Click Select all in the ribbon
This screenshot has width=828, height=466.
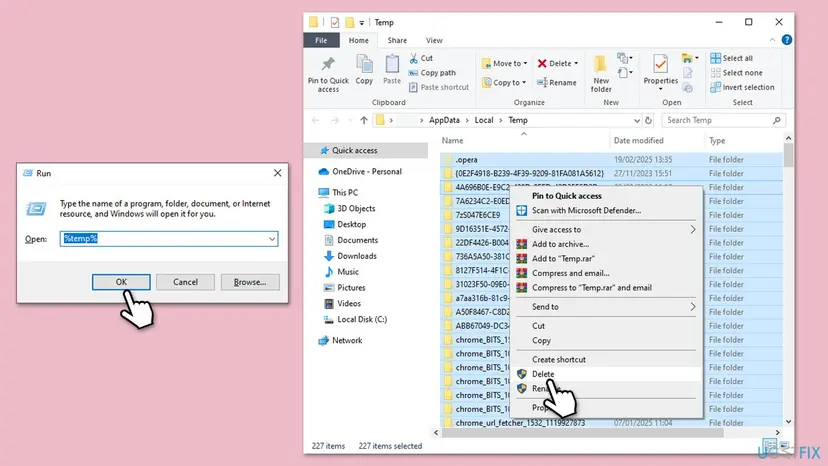click(731, 58)
